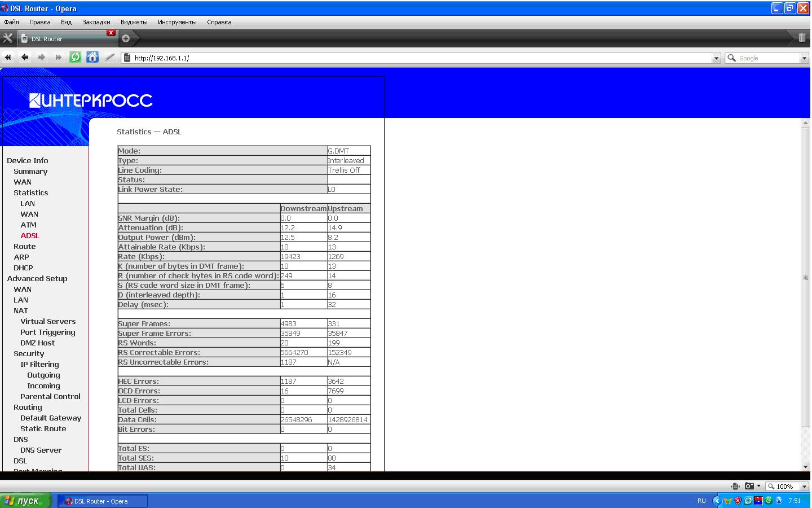Viewport: 812px width, 508px height.
Task: Expand the 100% zoom level dropdown
Action: (805, 487)
